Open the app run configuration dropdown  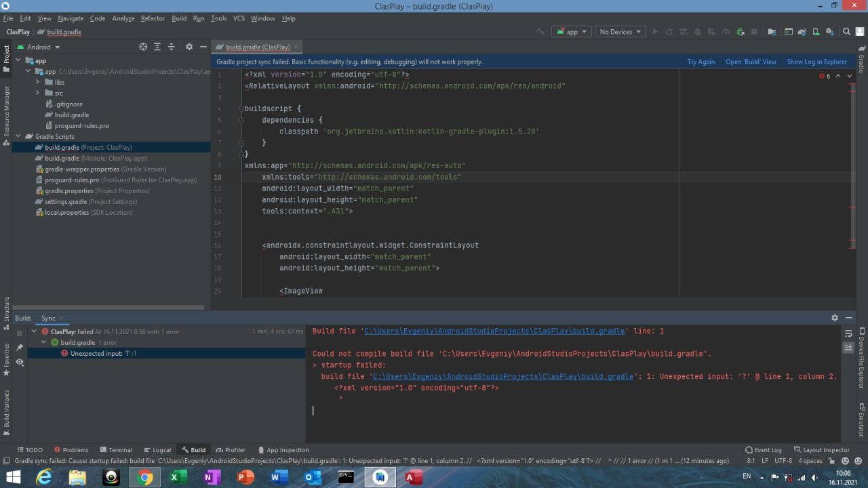tap(572, 32)
